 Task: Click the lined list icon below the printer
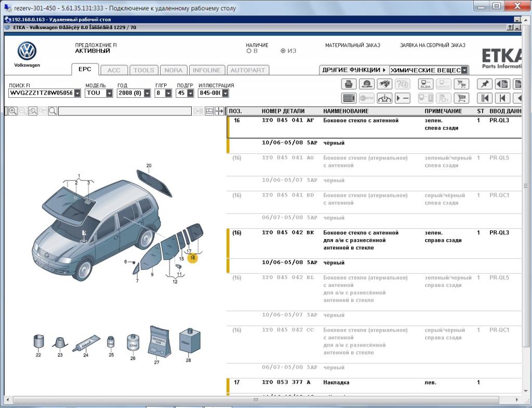[x=349, y=98]
